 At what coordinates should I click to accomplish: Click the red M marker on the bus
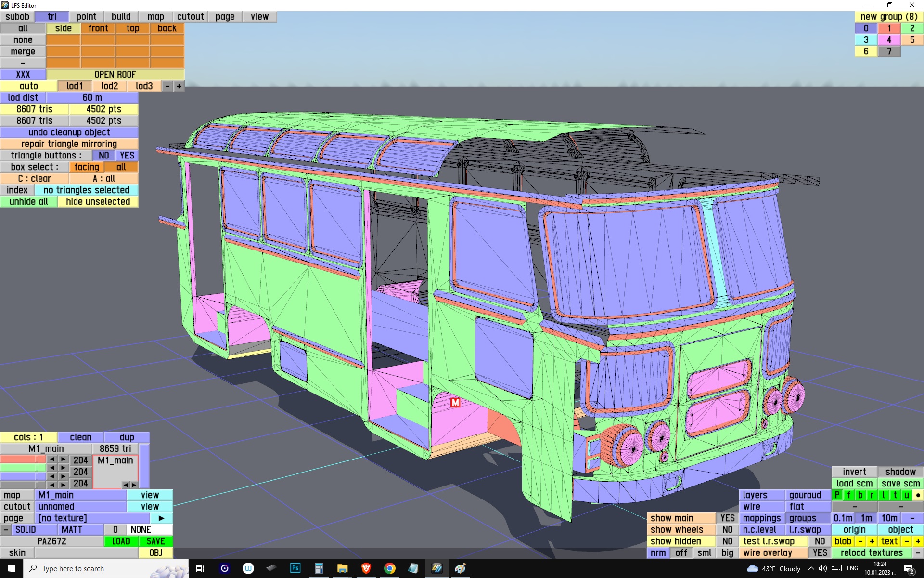(455, 402)
